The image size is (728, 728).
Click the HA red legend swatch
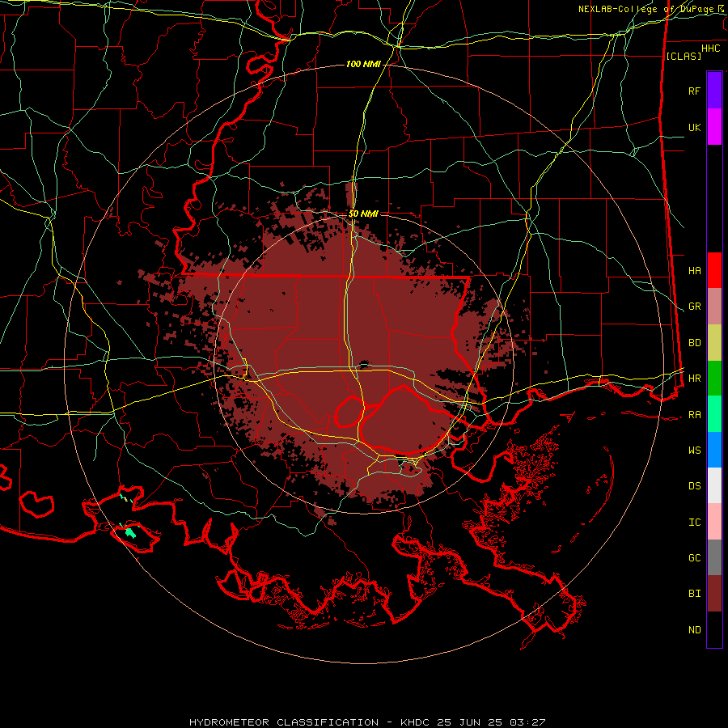[714, 270]
